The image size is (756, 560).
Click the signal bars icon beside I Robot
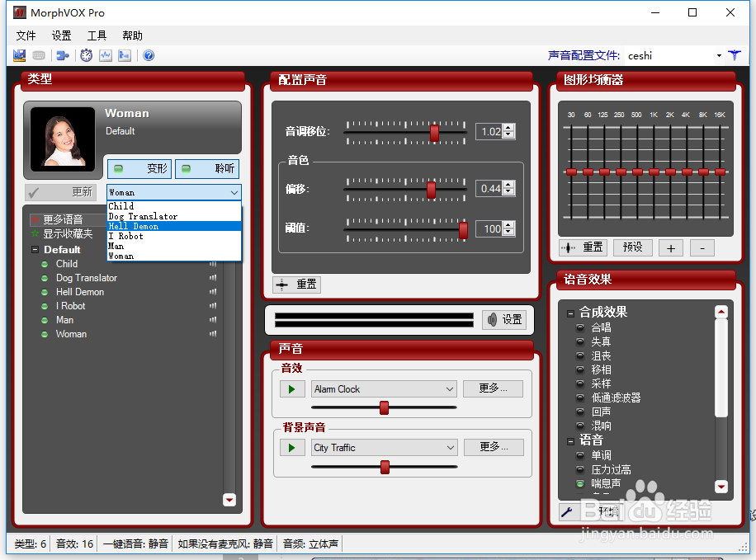213,305
